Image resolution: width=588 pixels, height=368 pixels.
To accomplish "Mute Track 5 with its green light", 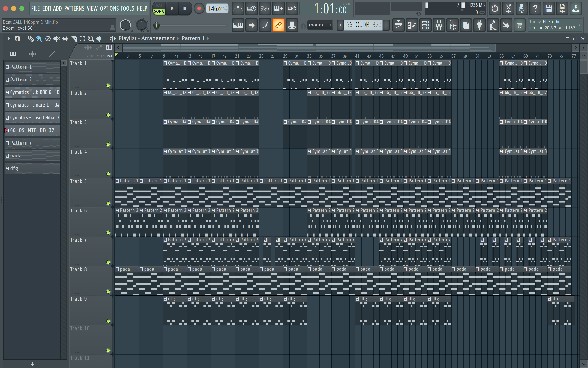I will [x=108, y=203].
